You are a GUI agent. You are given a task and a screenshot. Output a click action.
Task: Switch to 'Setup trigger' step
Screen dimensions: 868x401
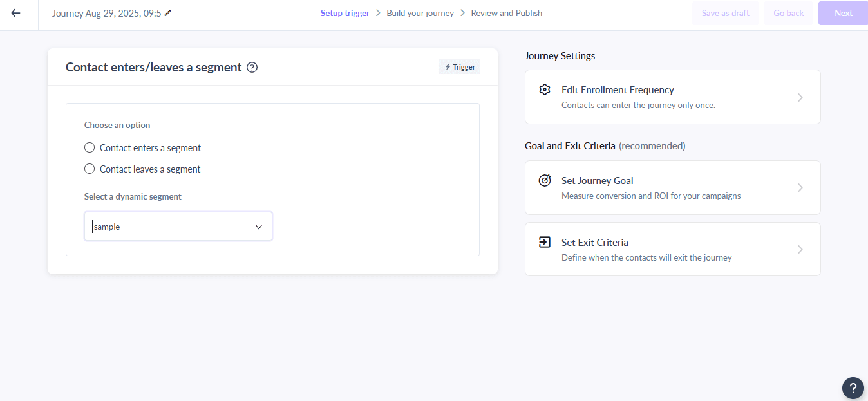(344, 13)
